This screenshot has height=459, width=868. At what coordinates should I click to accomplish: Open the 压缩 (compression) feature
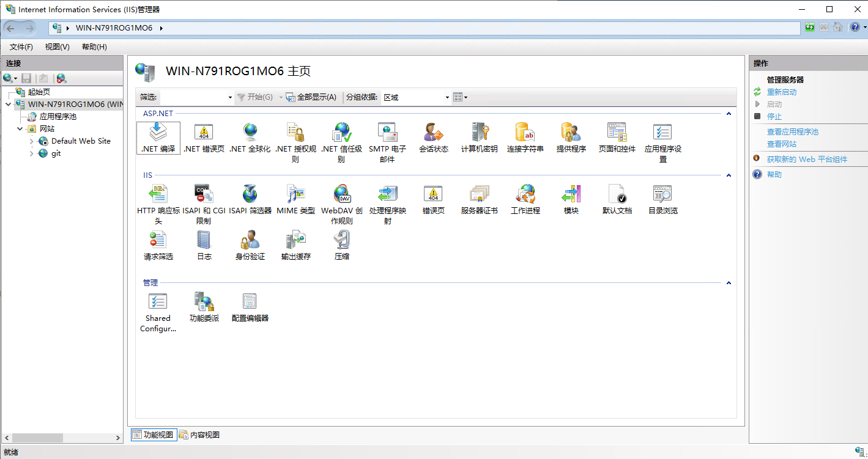click(x=341, y=243)
